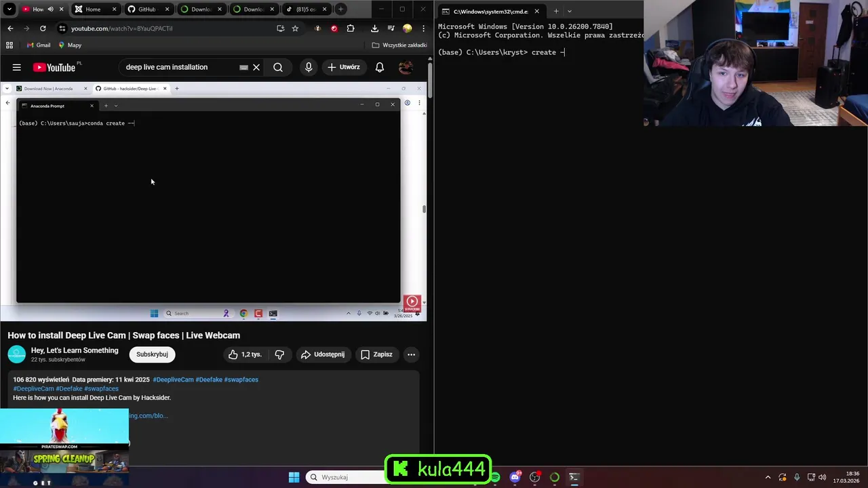This screenshot has height=488, width=868.
Task: Open the YouTube hamburger guide menu
Action: click(17, 67)
